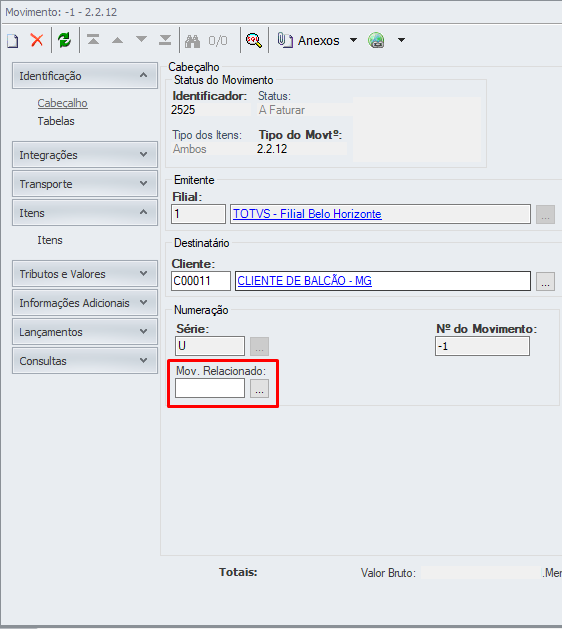
Task: Expand the Lançamentos section
Action: [85, 332]
